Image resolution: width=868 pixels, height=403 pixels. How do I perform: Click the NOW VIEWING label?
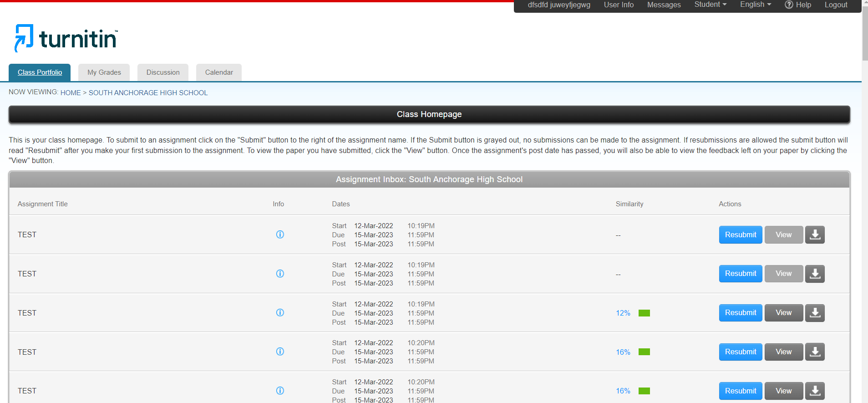(x=34, y=92)
